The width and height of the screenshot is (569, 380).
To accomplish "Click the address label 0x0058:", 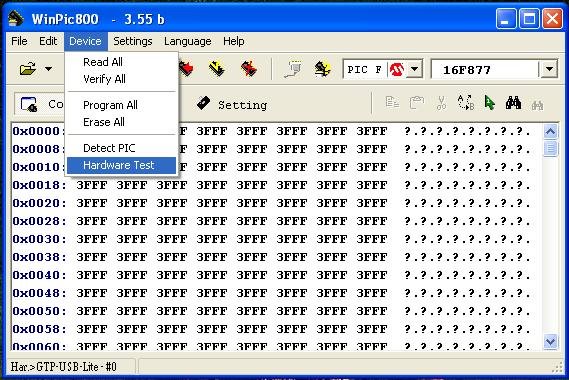I will click(40, 329).
